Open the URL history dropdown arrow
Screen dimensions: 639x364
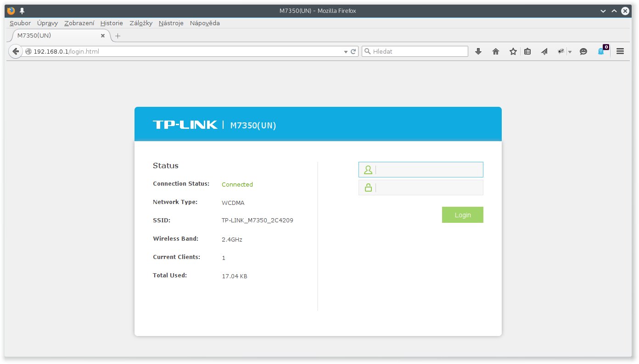346,52
